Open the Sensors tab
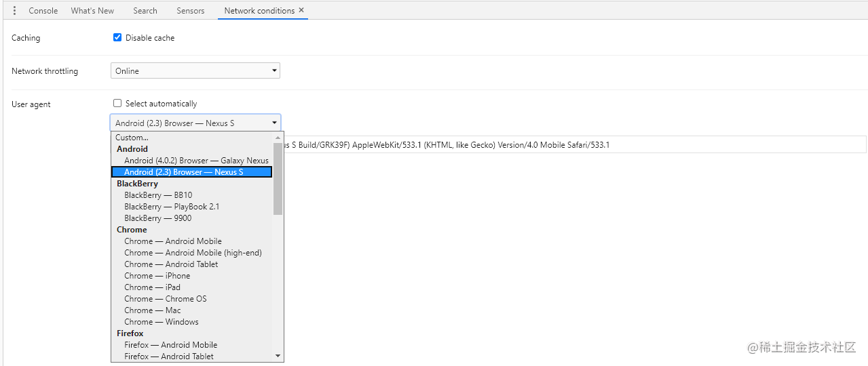Viewport: 868px width, 366px height. [x=191, y=11]
